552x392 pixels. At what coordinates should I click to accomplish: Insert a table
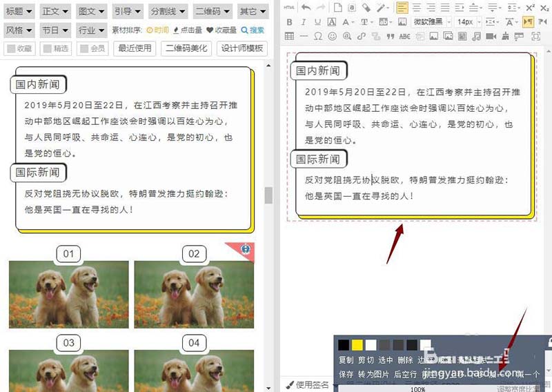coord(289,36)
